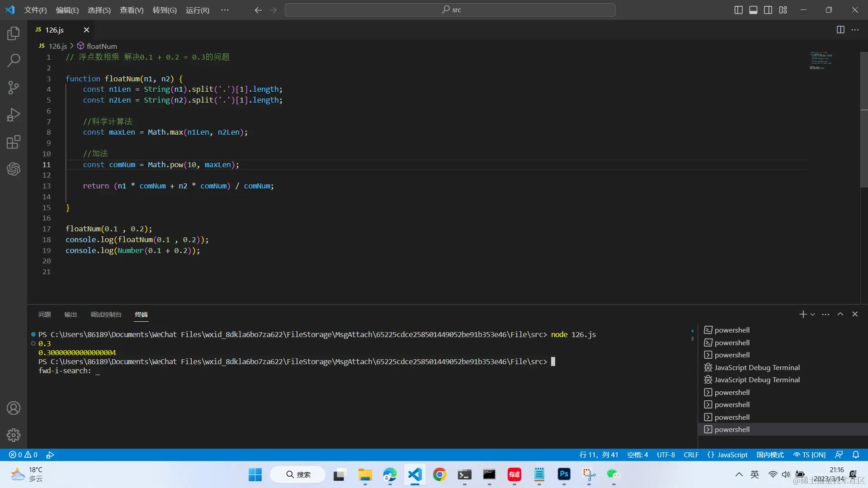Expand the hidden menu bar items ellipsis

pos(225,10)
